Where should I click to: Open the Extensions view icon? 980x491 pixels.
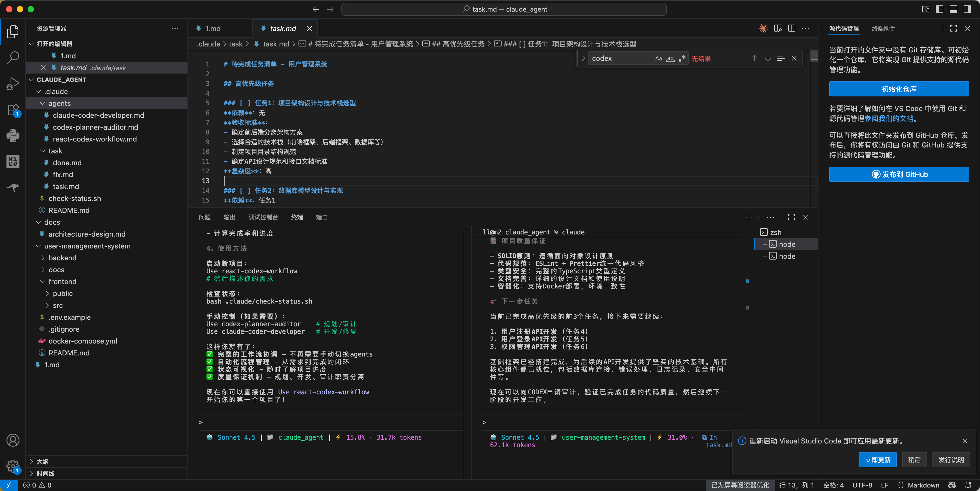coord(13,110)
